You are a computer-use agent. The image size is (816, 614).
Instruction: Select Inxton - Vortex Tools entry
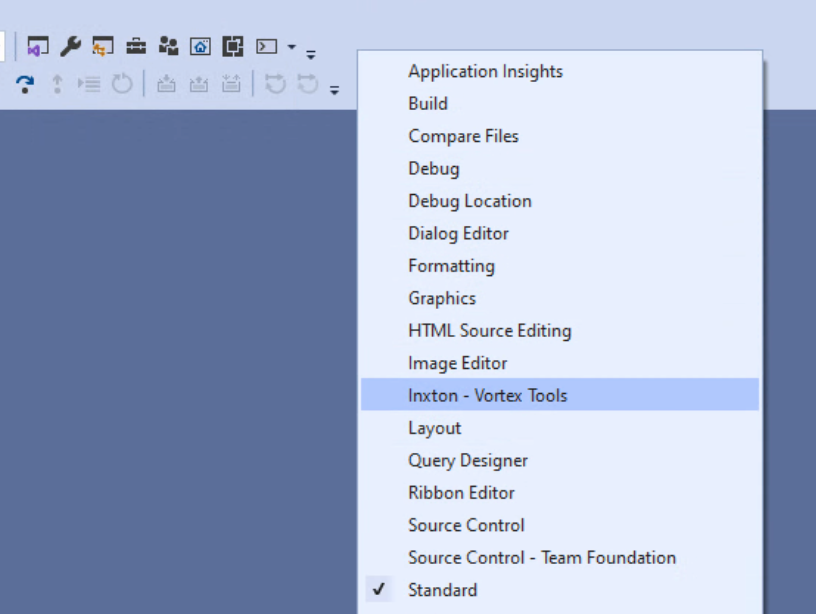tap(560, 394)
